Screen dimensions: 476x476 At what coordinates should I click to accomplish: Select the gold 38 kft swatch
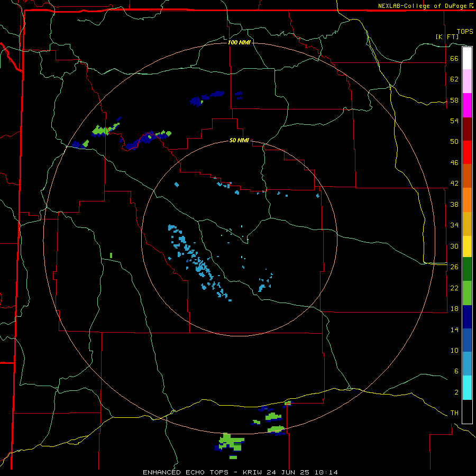tap(467, 224)
